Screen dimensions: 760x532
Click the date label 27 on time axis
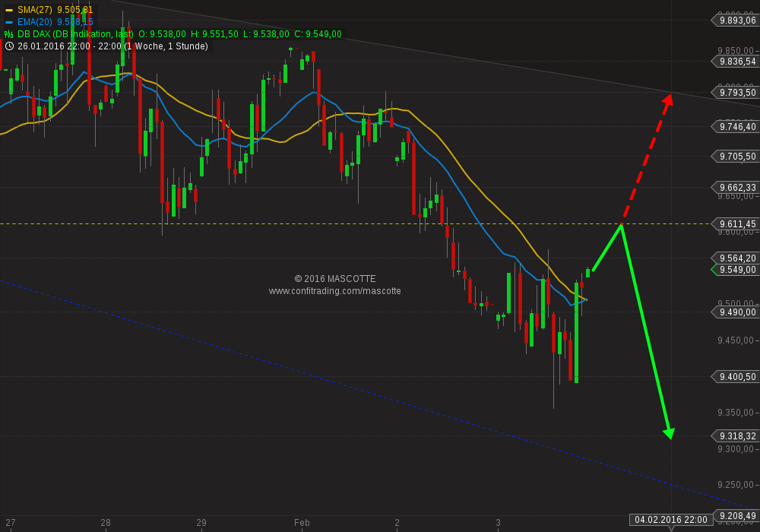click(10, 523)
